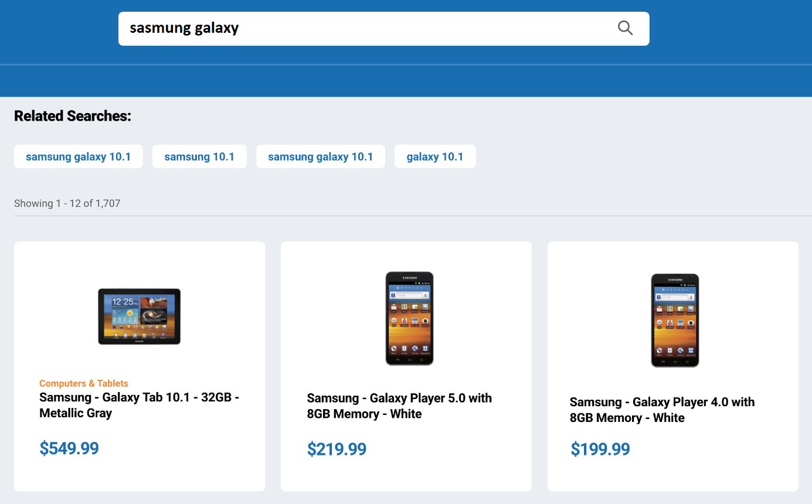Click the divider line under the results count
812x504 pixels.
(410, 216)
